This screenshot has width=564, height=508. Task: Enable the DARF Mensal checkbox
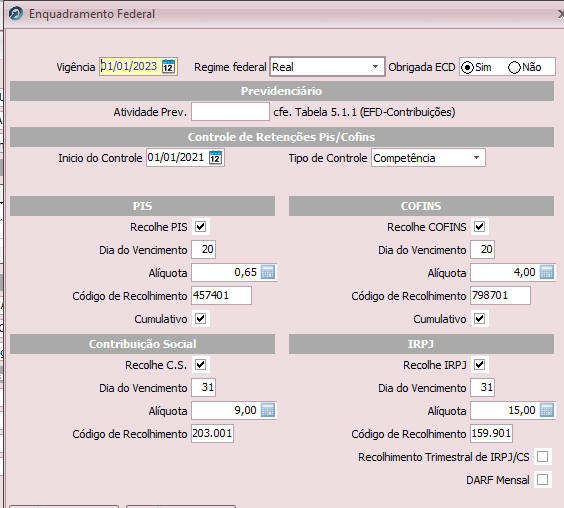(x=542, y=480)
